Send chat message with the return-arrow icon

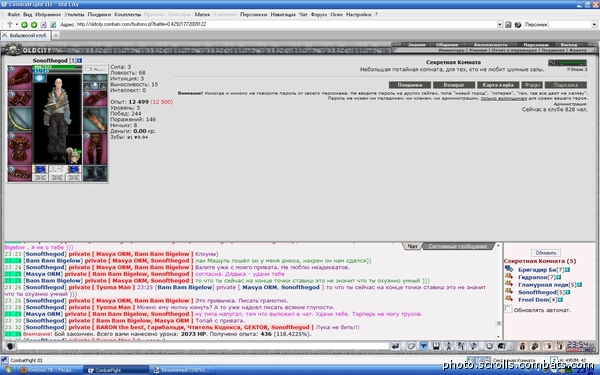396,346
